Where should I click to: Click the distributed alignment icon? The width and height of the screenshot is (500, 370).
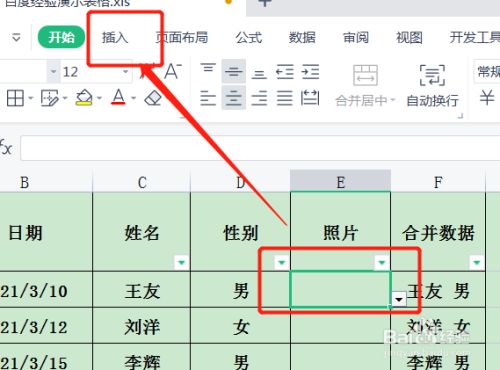(310, 98)
